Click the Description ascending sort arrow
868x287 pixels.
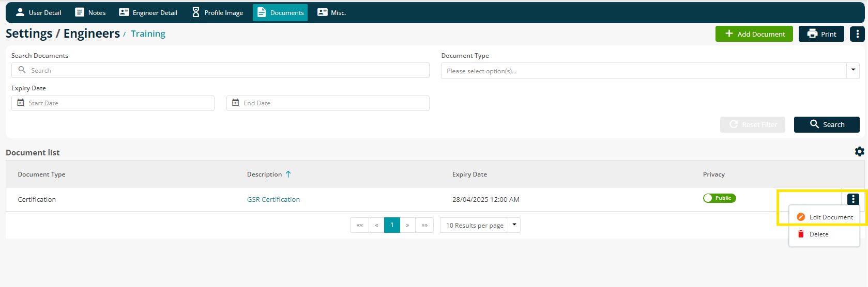288,174
